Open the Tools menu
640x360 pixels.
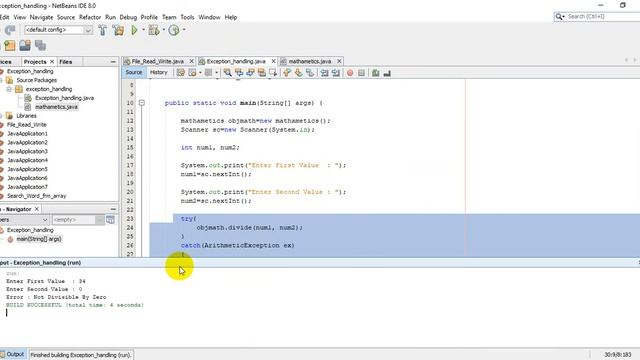point(187,17)
